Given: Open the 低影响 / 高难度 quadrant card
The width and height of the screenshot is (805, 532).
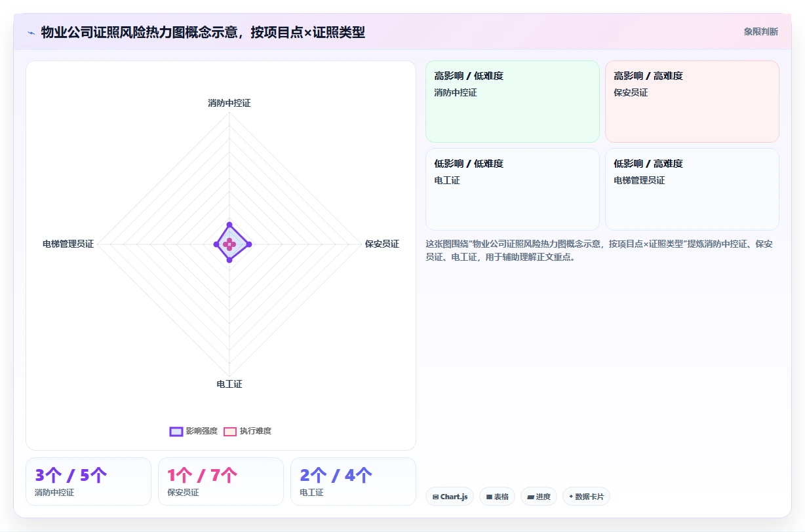Looking at the screenshot, I should [x=692, y=189].
